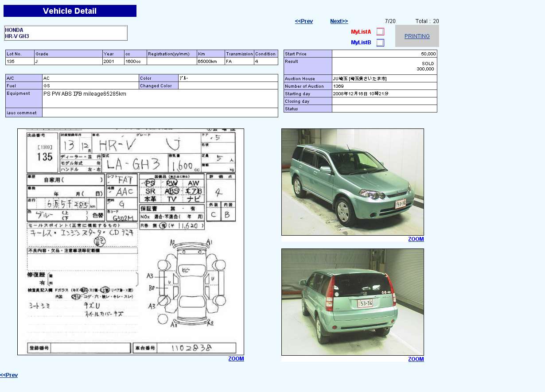The image size is (545, 392).
Task: Select the Closing day label cell
Action: tap(308, 101)
